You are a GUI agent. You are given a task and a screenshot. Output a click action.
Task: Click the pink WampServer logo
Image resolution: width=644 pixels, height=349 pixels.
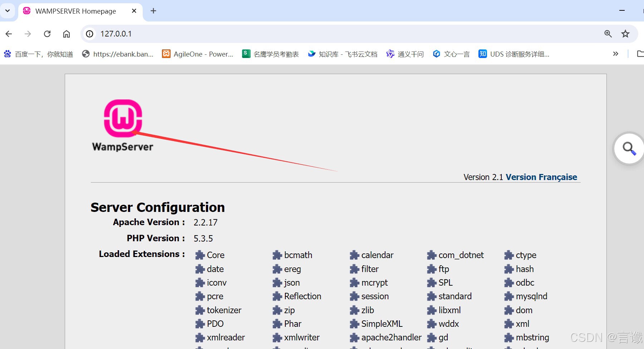123,118
